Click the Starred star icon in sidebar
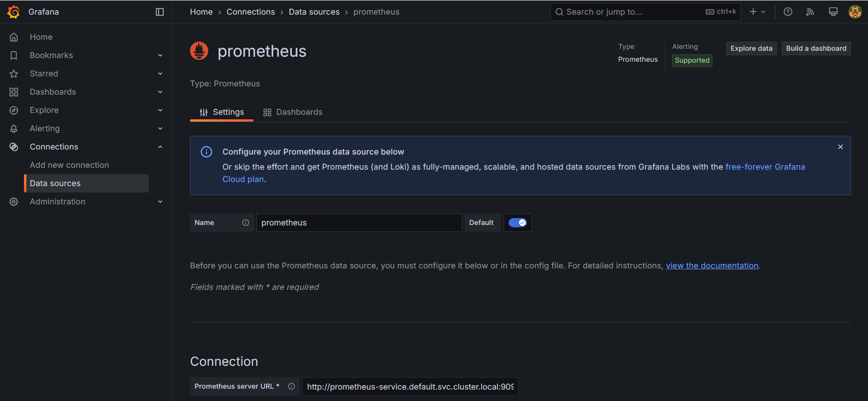 [14, 74]
